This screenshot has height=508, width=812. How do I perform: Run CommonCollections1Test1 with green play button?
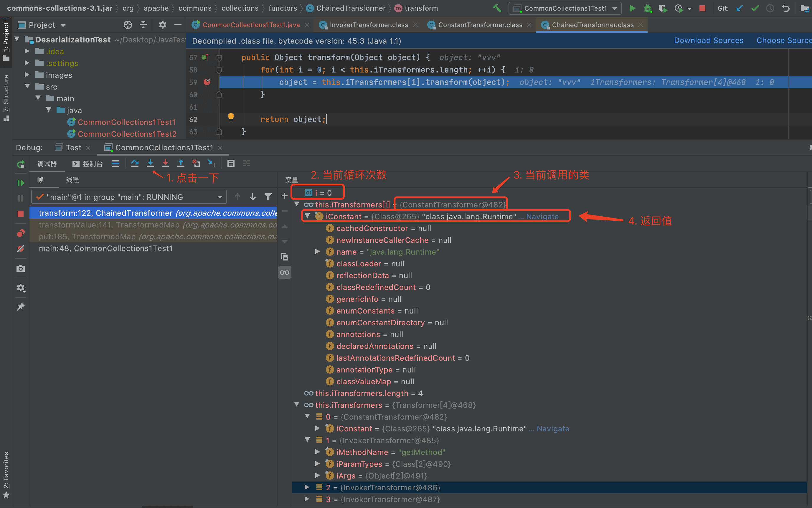pos(632,8)
